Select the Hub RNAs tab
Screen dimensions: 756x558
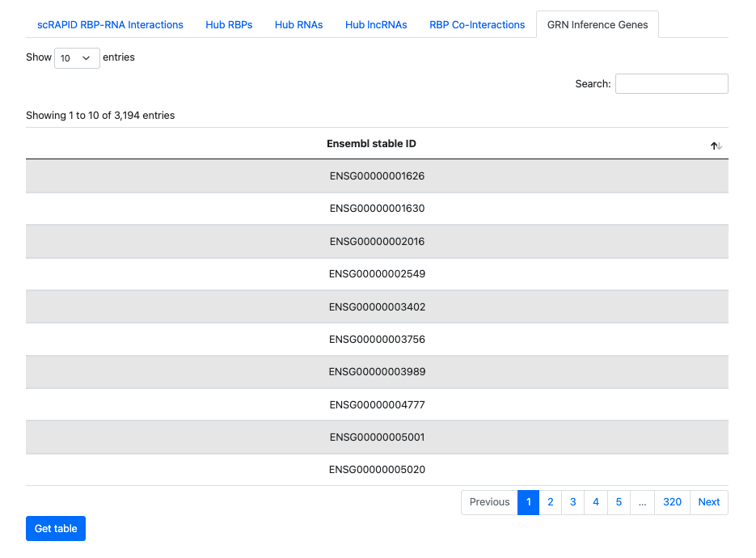click(x=298, y=25)
